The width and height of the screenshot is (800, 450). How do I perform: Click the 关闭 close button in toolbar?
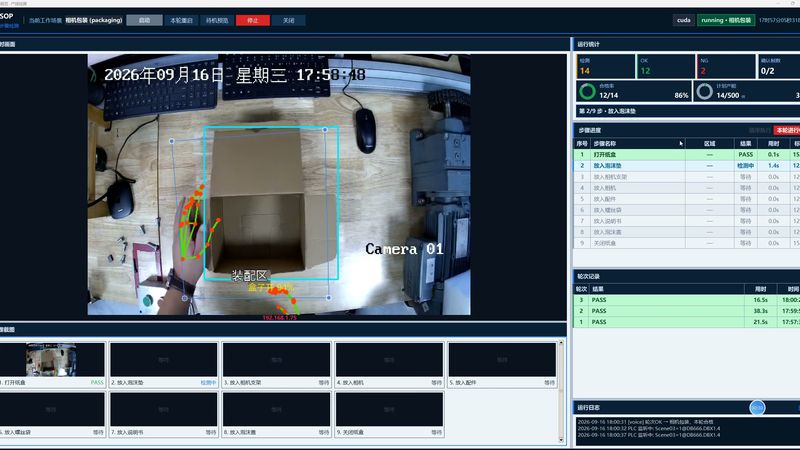click(x=288, y=20)
